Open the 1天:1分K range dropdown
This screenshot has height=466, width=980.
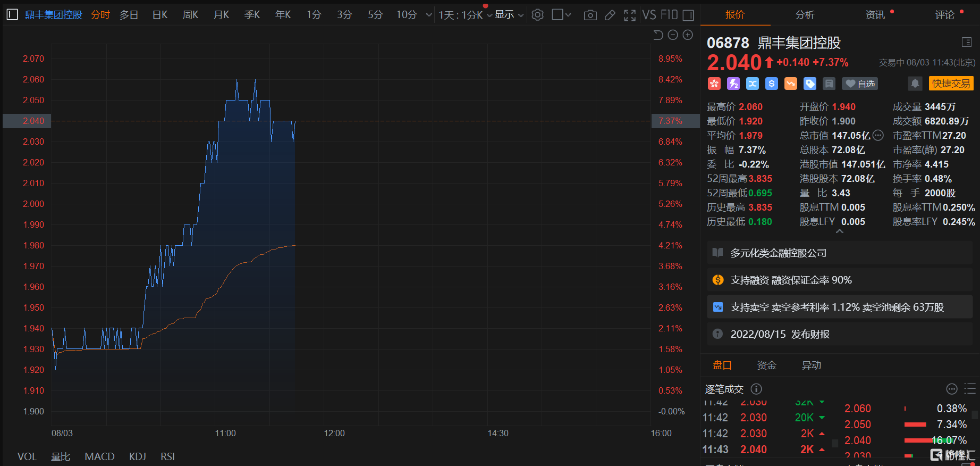pos(465,15)
